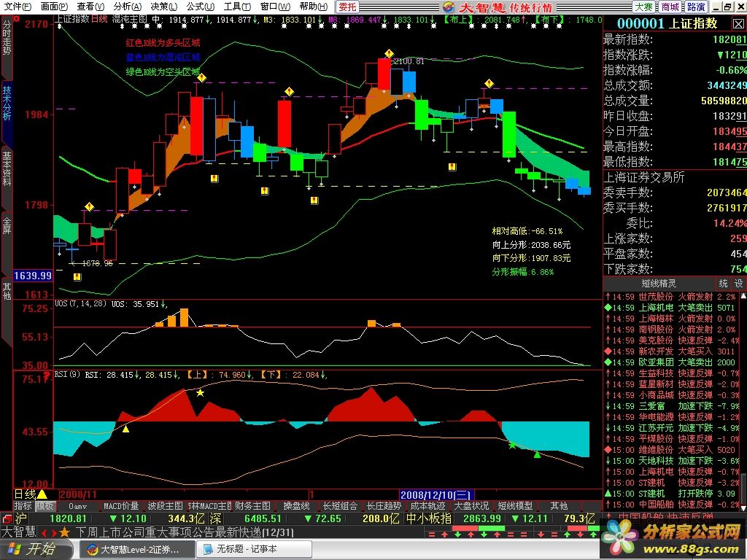747x560 pixels.
Task: Click the yellow square marker near 1678.96 low
Action: [x=77, y=276]
